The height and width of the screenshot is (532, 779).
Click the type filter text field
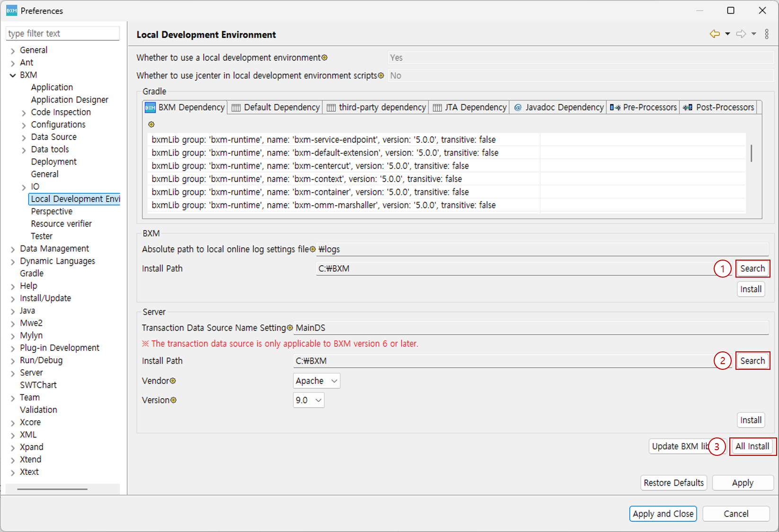62,33
